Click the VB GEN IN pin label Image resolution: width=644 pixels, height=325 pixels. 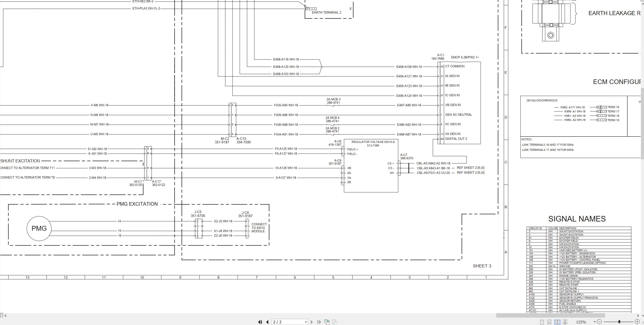(453, 105)
